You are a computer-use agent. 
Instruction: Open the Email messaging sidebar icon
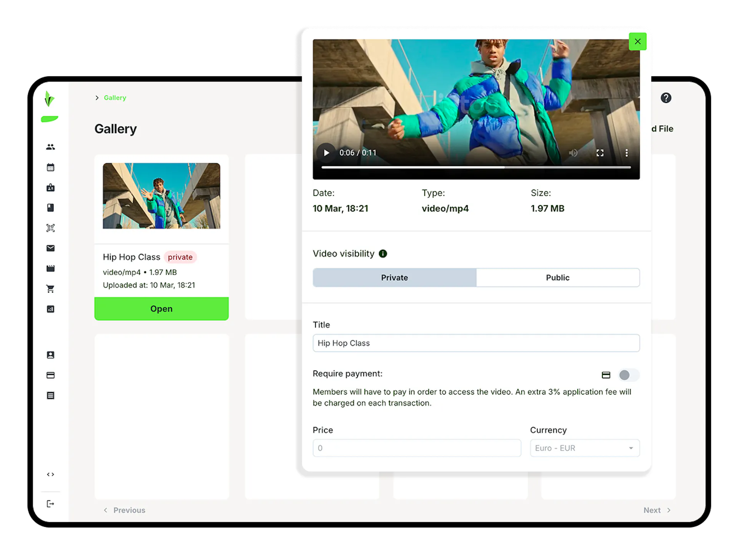(x=50, y=248)
